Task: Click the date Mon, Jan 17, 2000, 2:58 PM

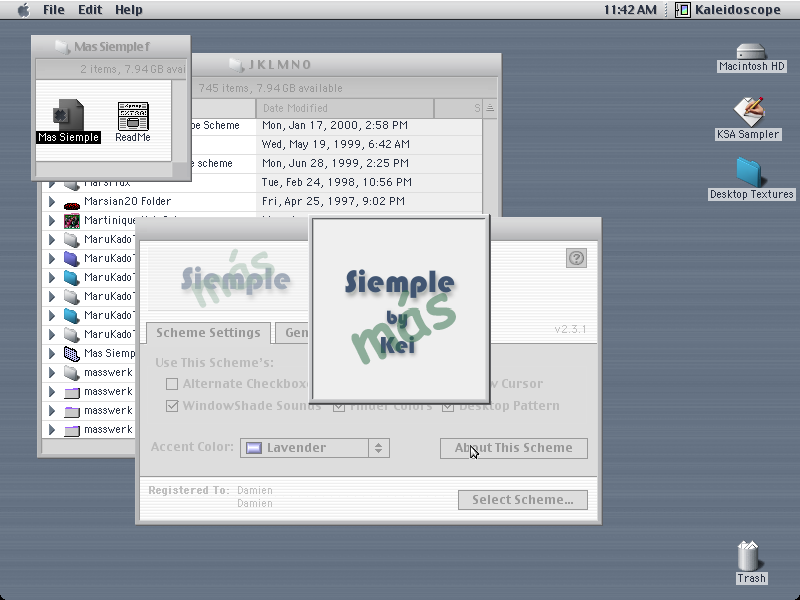Action: [335, 126]
